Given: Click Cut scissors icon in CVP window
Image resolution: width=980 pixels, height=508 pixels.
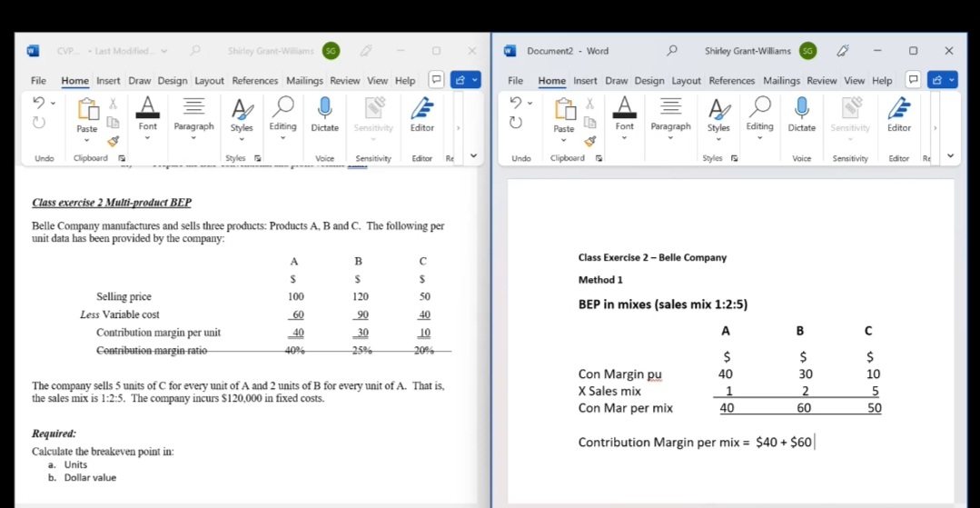Looking at the screenshot, I should point(114,104).
